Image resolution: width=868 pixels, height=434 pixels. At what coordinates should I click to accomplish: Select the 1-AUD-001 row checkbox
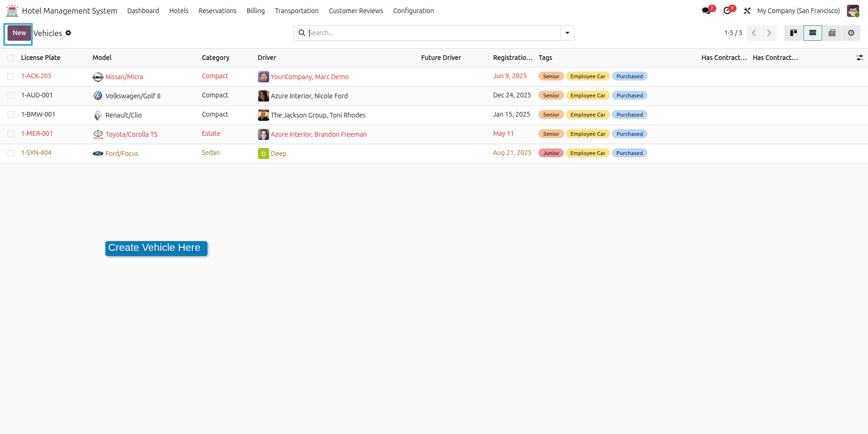coord(11,96)
